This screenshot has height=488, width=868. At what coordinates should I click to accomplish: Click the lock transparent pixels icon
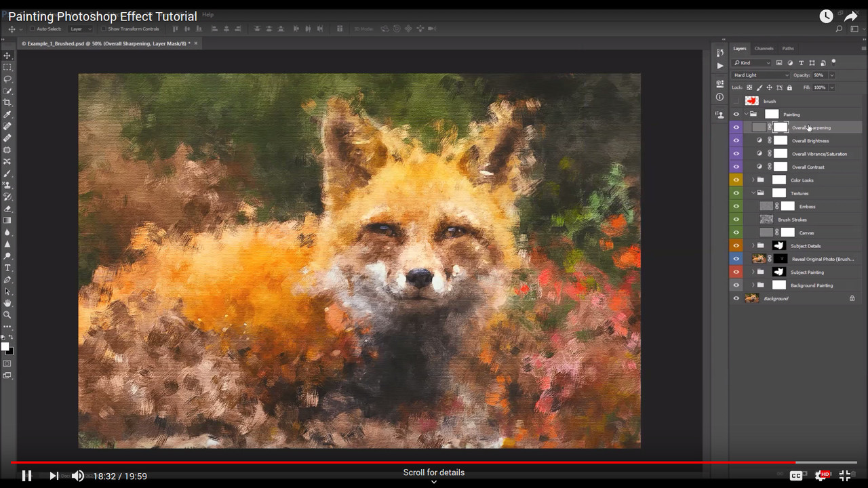click(x=749, y=87)
